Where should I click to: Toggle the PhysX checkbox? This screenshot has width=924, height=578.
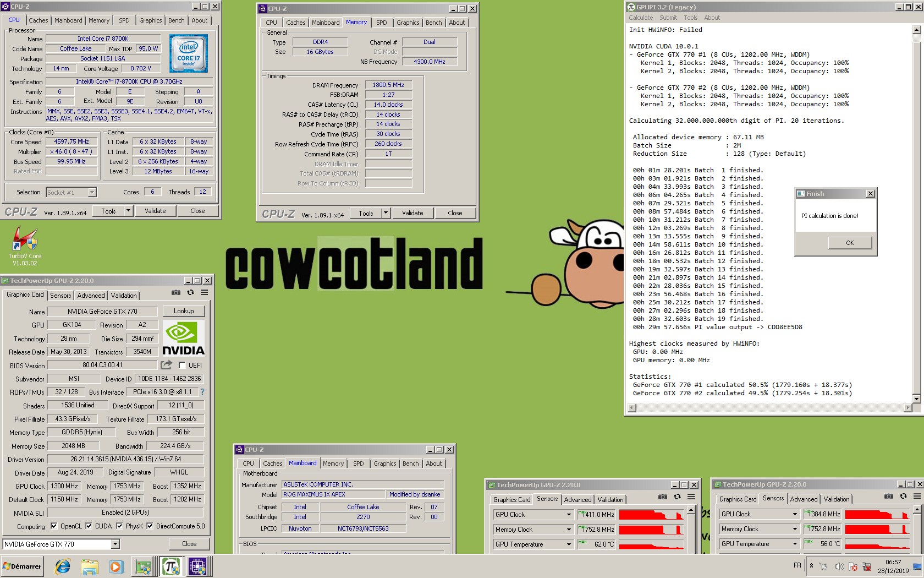(x=119, y=526)
